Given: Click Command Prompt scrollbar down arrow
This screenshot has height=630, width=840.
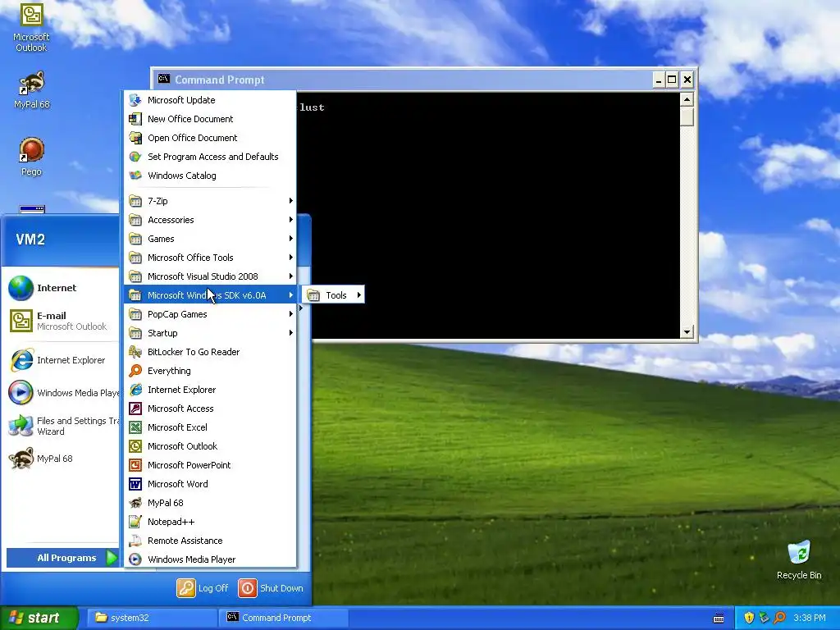Looking at the screenshot, I should [x=687, y=332].
